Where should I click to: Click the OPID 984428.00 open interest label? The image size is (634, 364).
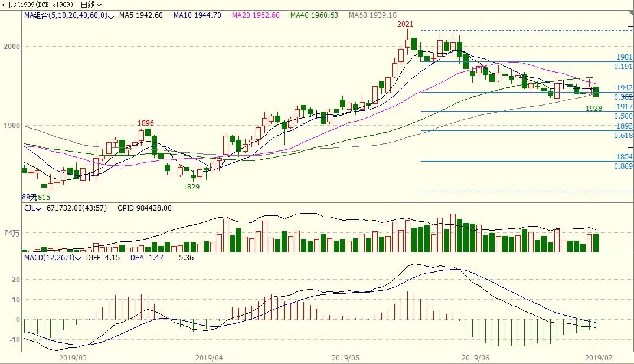pyautogui.click(x=145, y=208)
